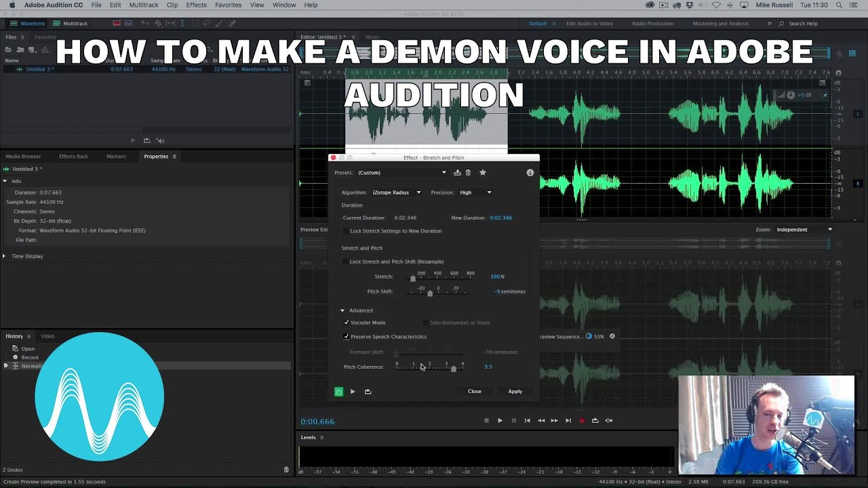Switch to the Markers tab

pyautogui.click(x=116, y=157)
